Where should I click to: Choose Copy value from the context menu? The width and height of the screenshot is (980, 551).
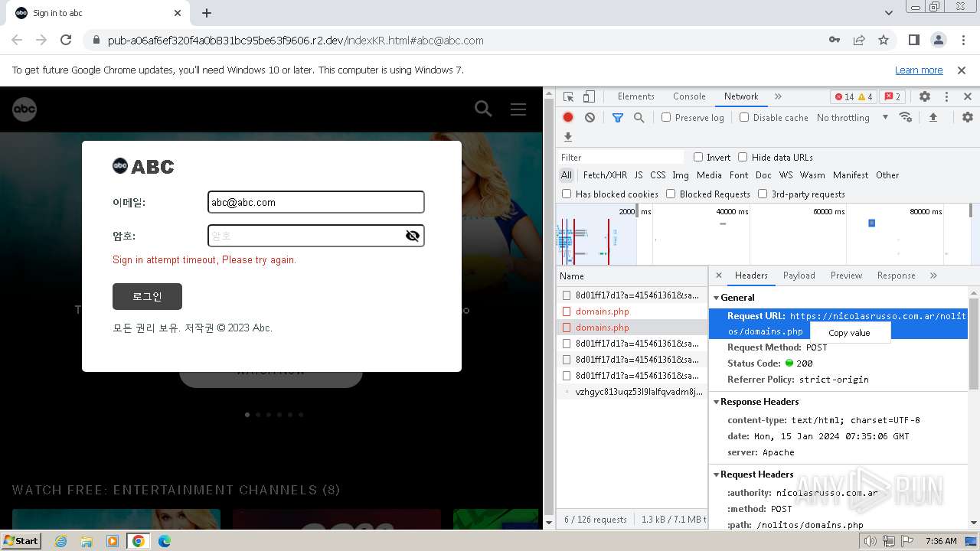pos(850,333)
